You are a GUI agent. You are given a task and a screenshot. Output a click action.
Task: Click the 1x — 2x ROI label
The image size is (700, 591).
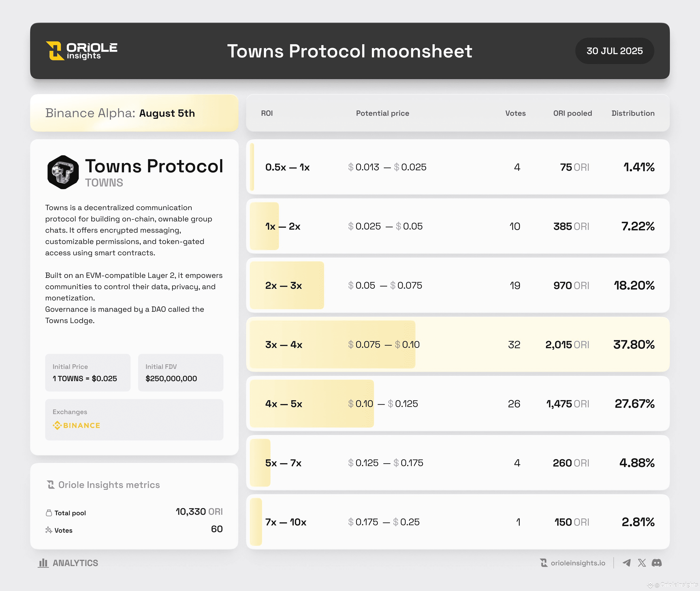click(283, 227)
